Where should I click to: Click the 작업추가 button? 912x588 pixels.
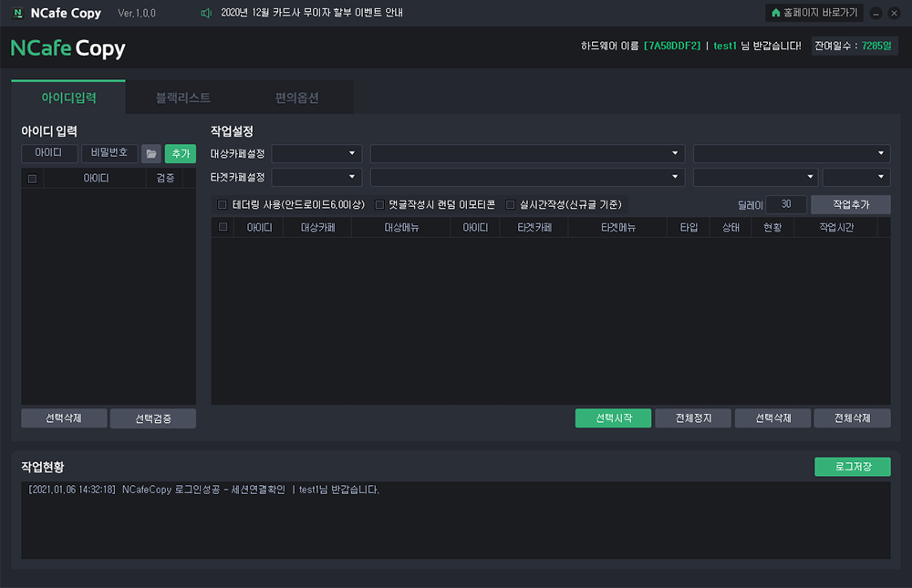[851, 204]
